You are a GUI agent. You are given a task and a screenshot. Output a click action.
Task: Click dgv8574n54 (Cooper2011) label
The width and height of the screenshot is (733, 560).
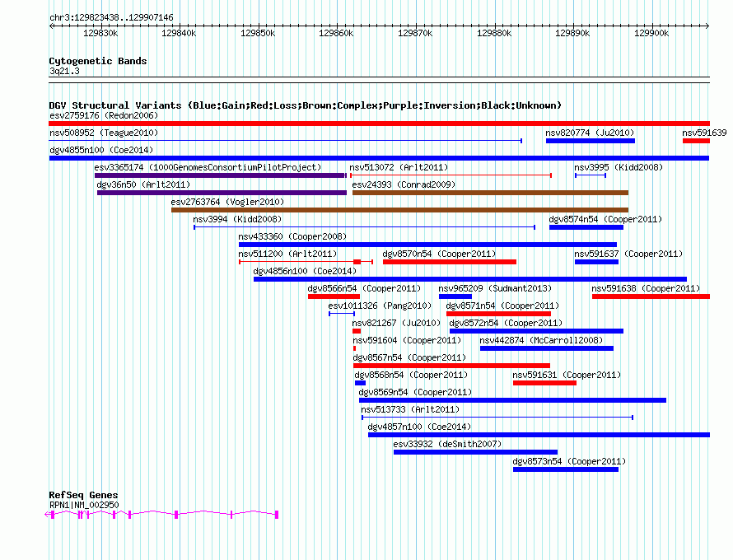(x=605, y=219)
